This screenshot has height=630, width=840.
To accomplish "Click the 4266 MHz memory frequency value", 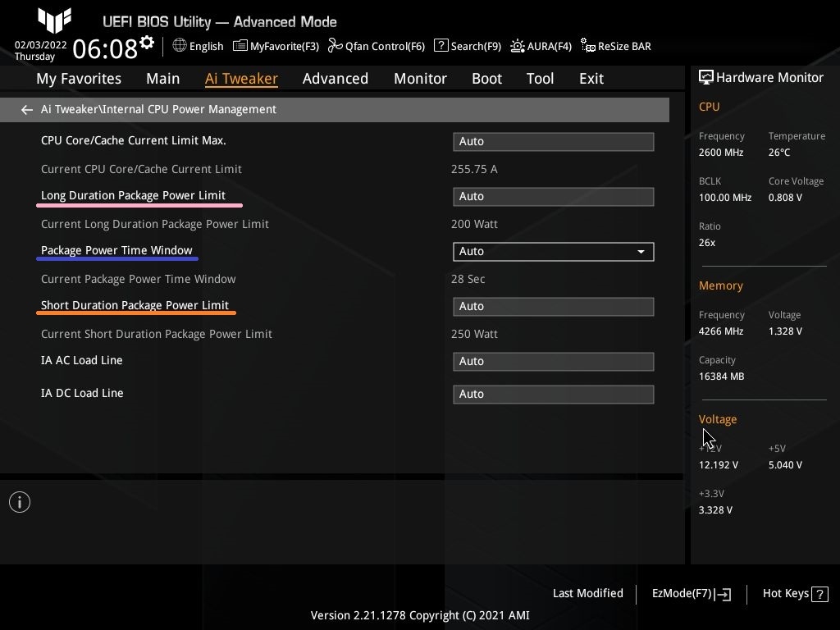I will click(721, 331).
